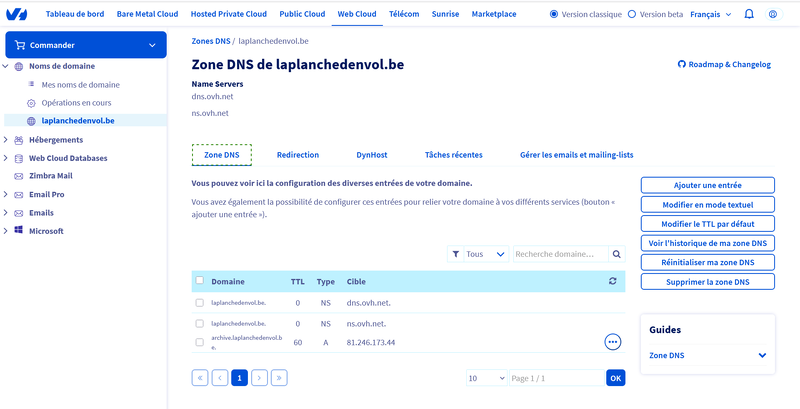Click the globe icon beside laplanchedenvol.be
This screenshot has height=409, width=800.
click(31, 121)
